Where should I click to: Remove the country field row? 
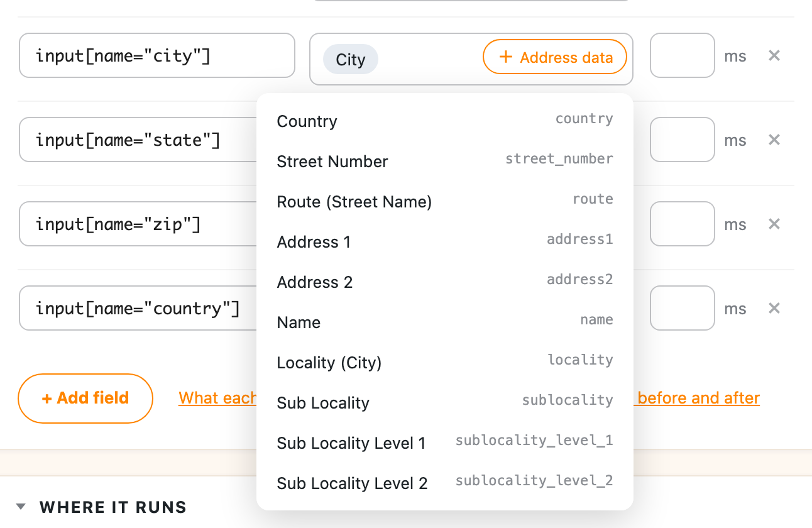coord(774,308)
